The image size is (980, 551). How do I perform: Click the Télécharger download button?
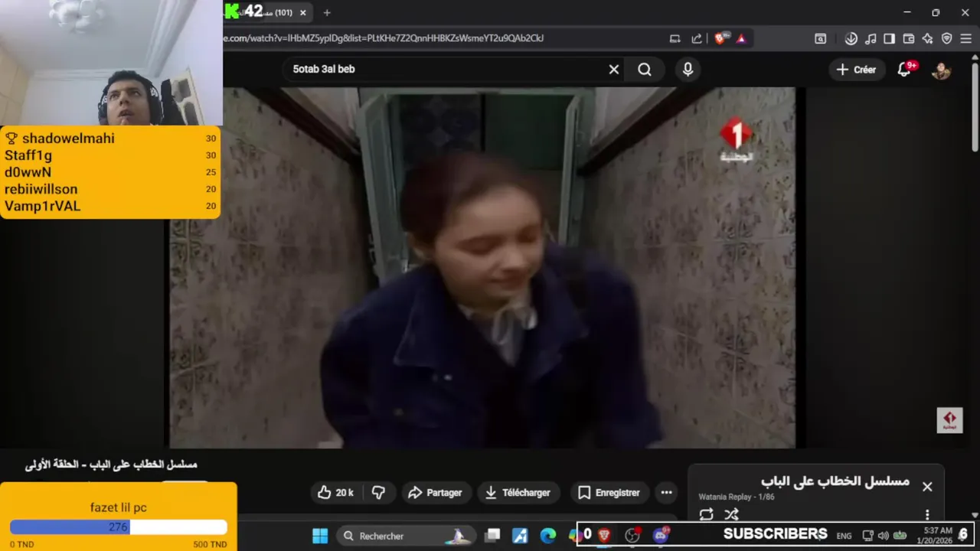point(518,493)
